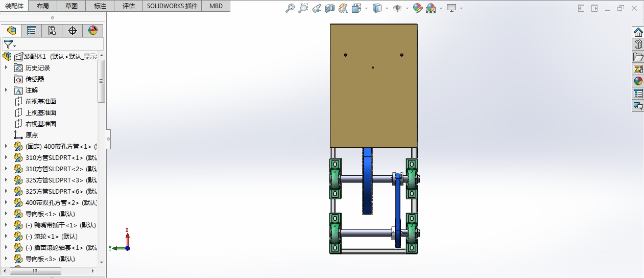Select the FeatureManager design tree tab

point(11,31)
